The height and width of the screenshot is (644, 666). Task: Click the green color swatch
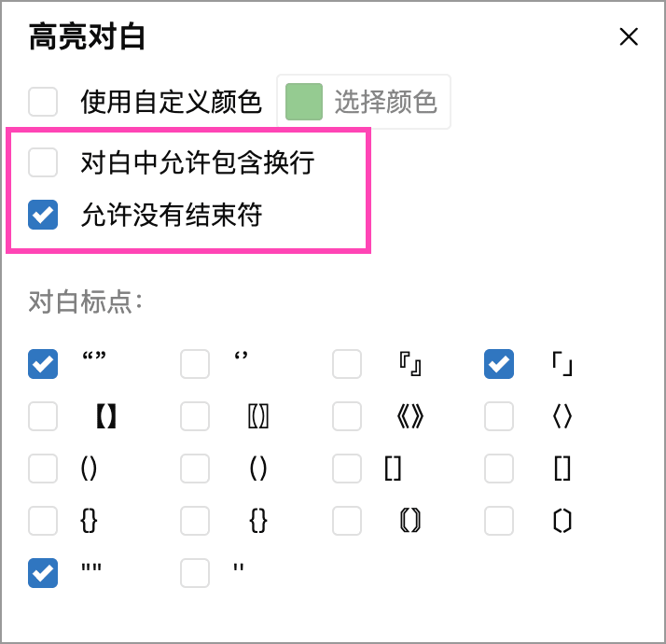(x=303, y=102)
